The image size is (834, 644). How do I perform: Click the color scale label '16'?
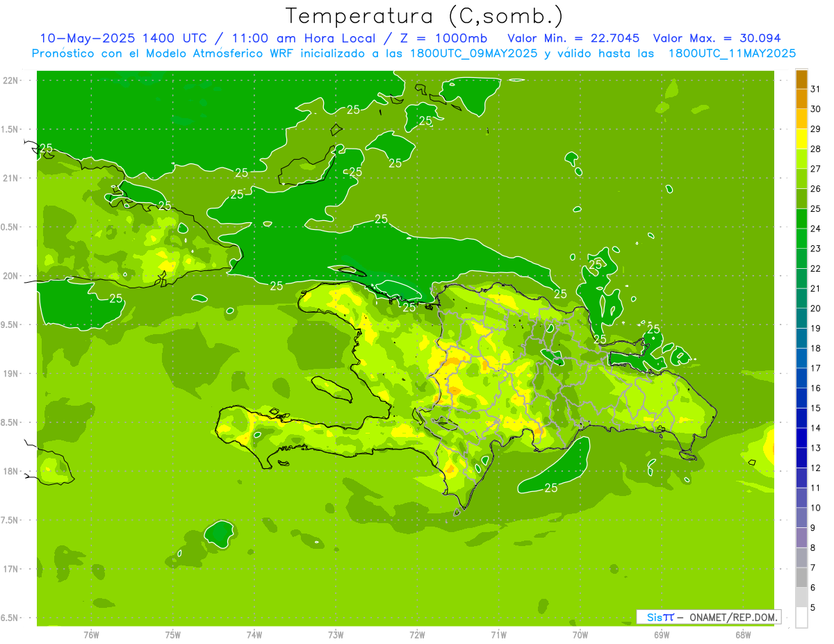(815, 388)
